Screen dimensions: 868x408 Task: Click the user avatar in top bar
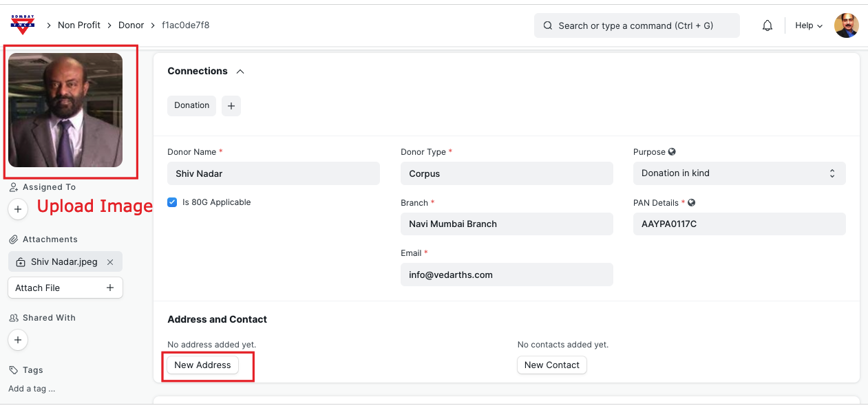tap(846, 25)
